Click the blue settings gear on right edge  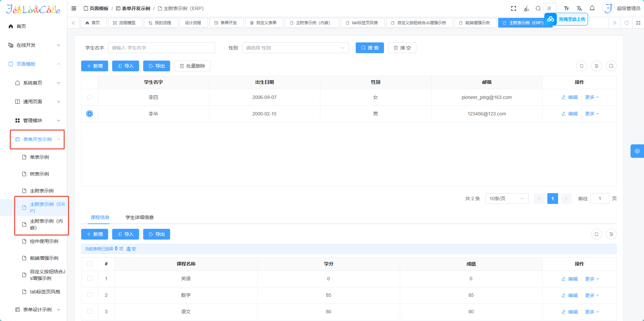637,151
